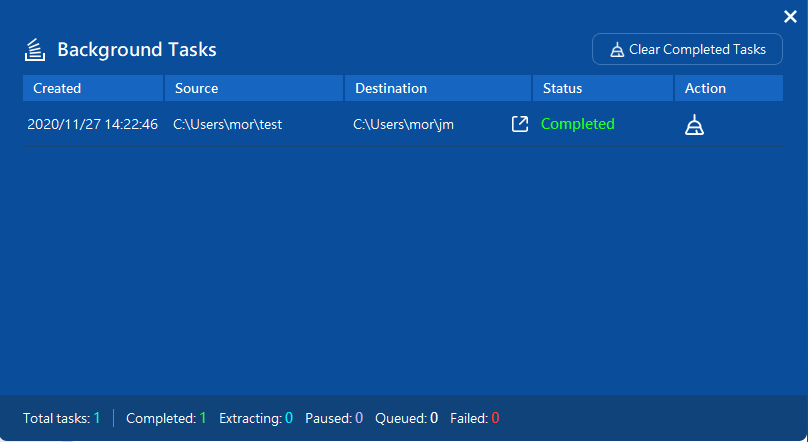This screenshot has height=442, width=808.
Task: Click the Source column header
Action: click(254, 88)
